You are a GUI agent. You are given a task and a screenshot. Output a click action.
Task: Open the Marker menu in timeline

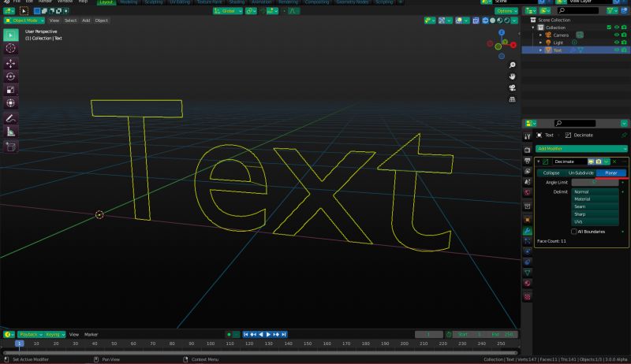[x=91, y=334]
